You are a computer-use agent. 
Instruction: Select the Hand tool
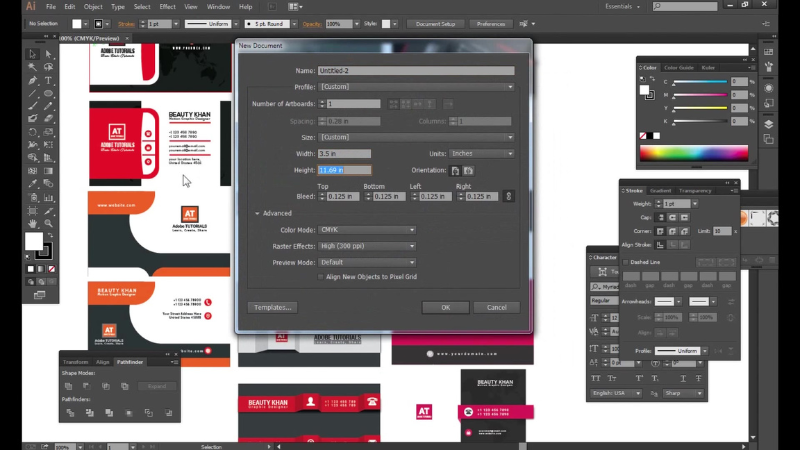(33, 223)
